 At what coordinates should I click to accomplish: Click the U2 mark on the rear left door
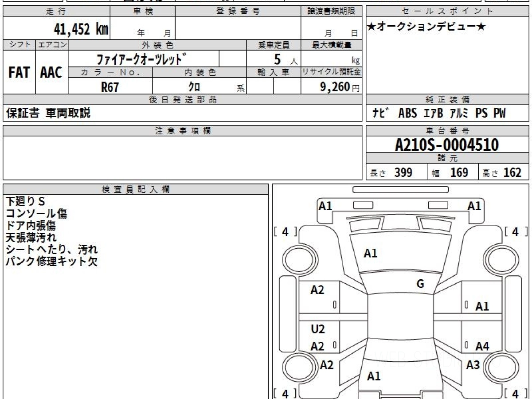tap(318, 329)
